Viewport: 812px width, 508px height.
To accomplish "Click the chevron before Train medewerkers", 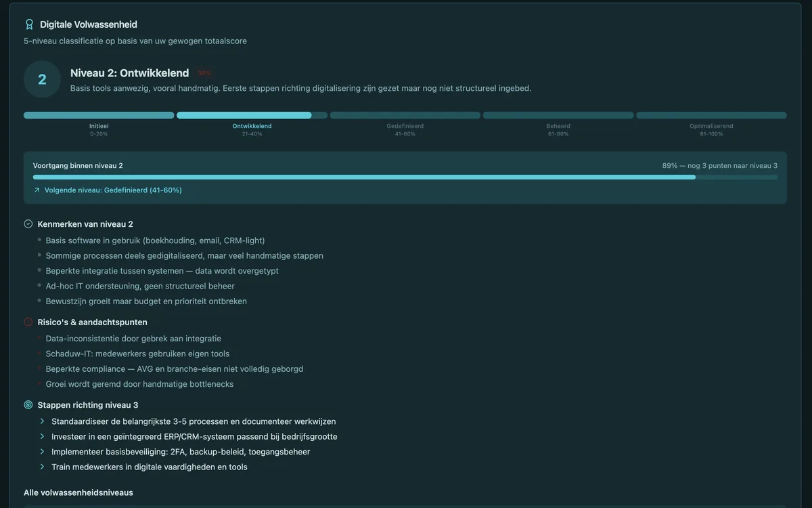I will pos(42,467).
